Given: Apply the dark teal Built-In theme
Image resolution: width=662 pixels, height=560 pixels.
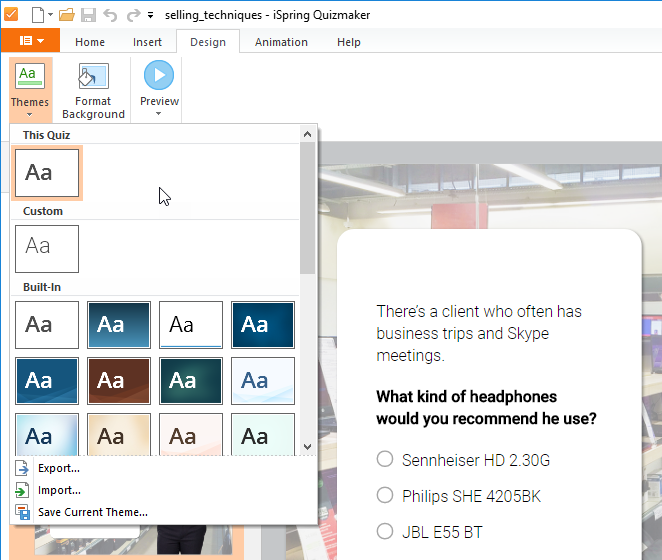Looking at the screenshot, I should click(x=191, y=381).
